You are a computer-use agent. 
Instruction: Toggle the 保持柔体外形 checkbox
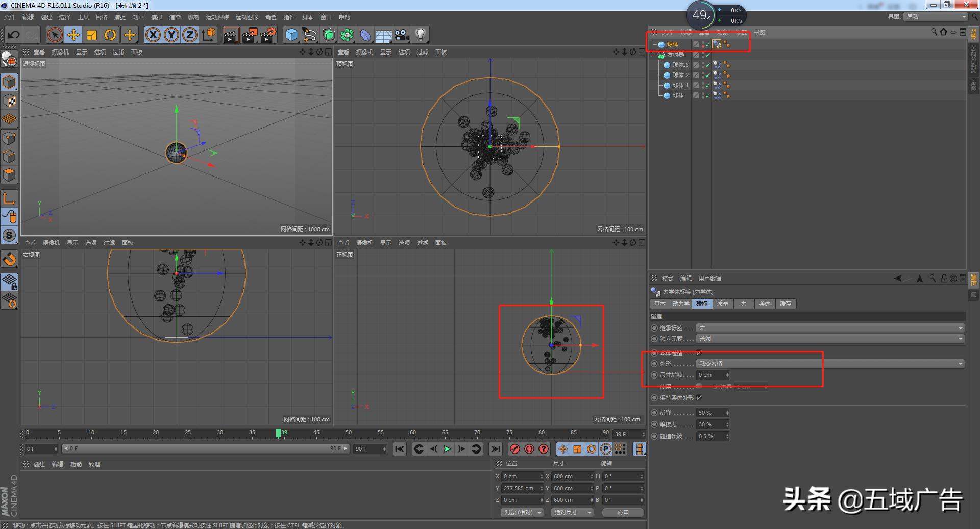699,398
